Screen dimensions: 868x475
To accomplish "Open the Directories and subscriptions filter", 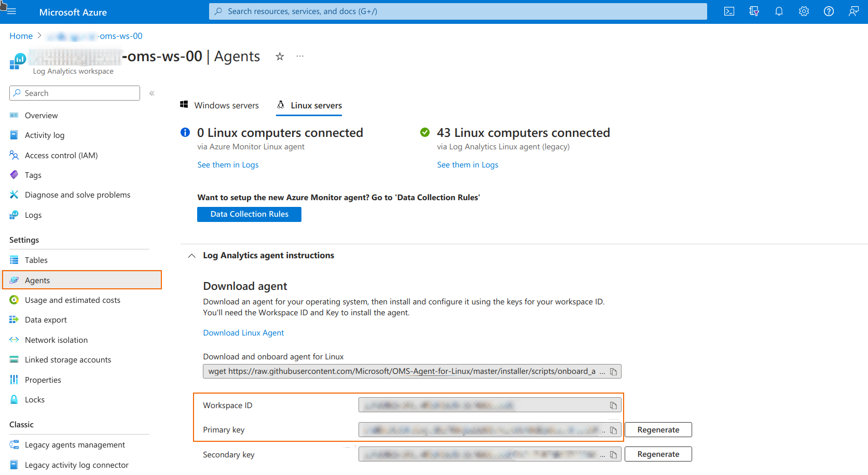I will click(x=754, y=11).
